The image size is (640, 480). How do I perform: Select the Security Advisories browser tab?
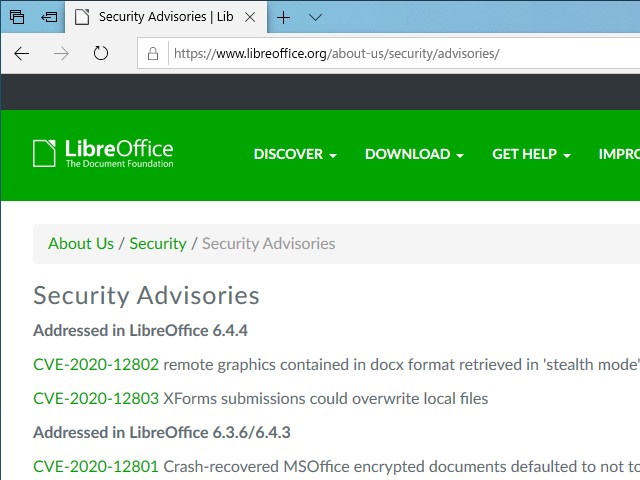160,17
